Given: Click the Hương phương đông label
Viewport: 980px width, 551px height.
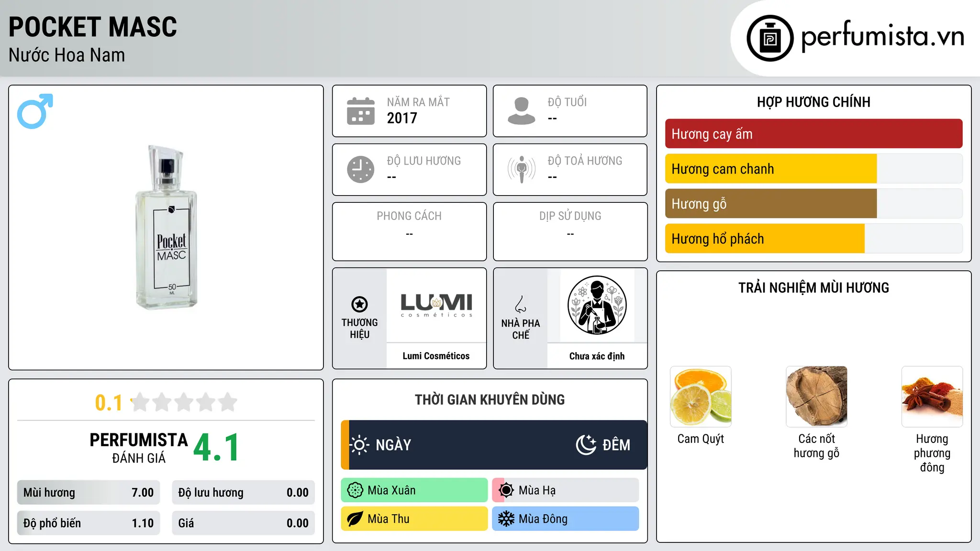Looking at the screenshot, I should coord(932,453).
